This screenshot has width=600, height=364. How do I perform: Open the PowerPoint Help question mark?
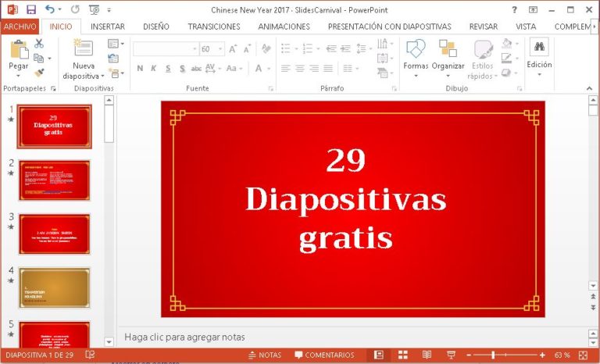(514, 10)
